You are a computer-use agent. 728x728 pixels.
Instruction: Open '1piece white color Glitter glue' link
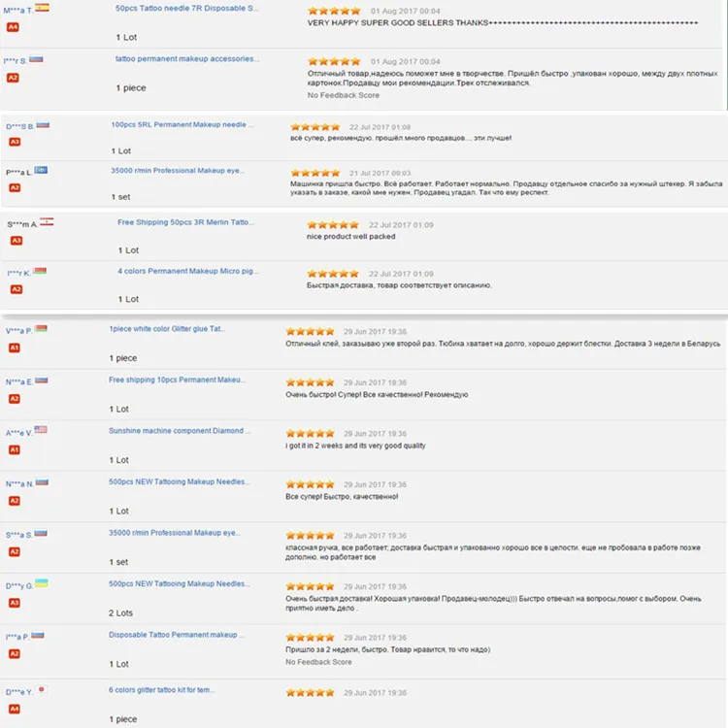tap(167, 329)
